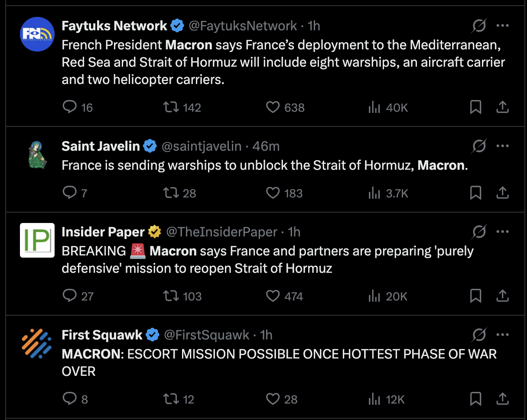Bookmark the Saint Javelin tweet
The image size is (527, 420).
click(x=475, y=193)
